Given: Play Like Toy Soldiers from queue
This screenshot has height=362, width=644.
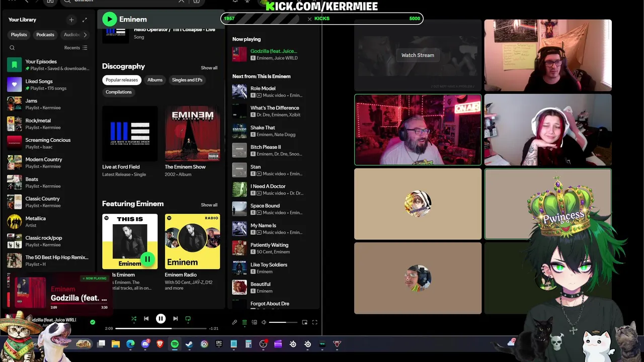Looking at the screenshot, I should click(274, 268).
